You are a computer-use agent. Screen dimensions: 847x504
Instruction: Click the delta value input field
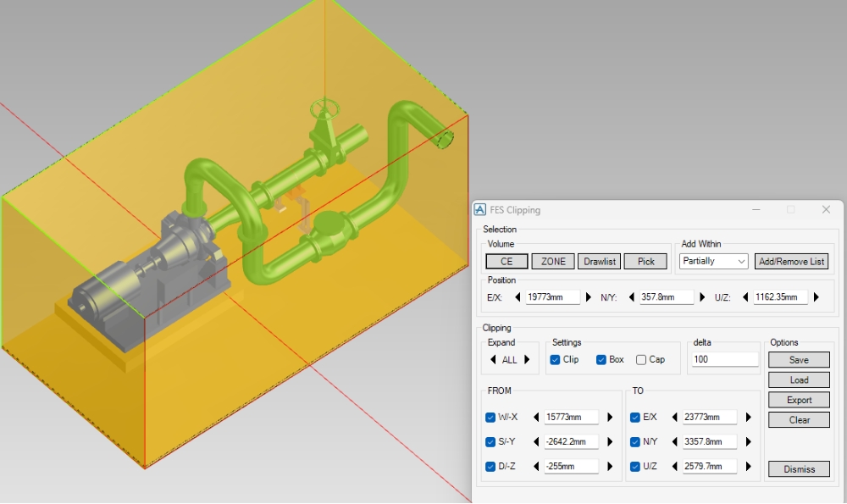point(724,360)
